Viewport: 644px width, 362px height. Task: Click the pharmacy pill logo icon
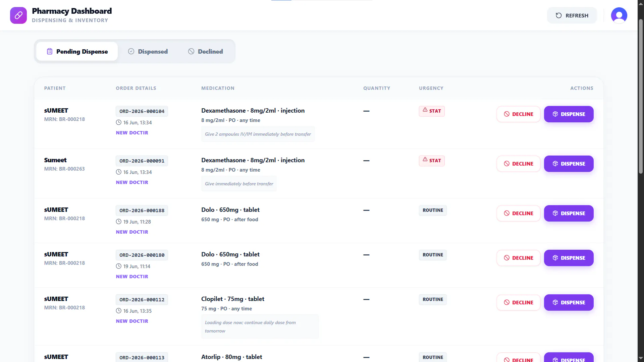click(x=18, y=15)
